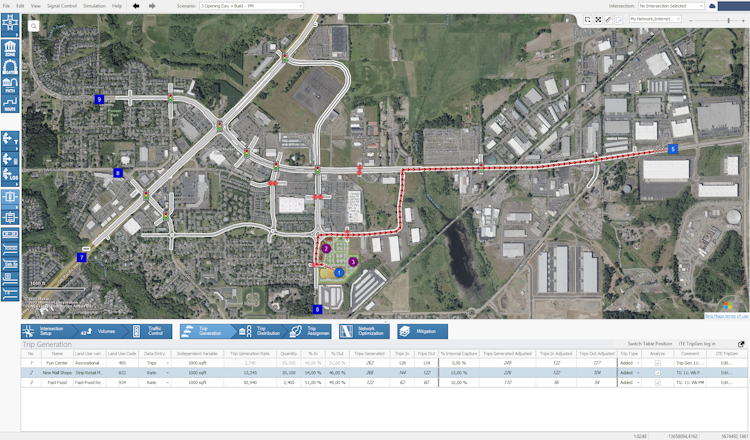The height and width of the screenshot is (440, 750).
Task: Select the Route tool
Action: pyautogui.click(x=10, y=103)
